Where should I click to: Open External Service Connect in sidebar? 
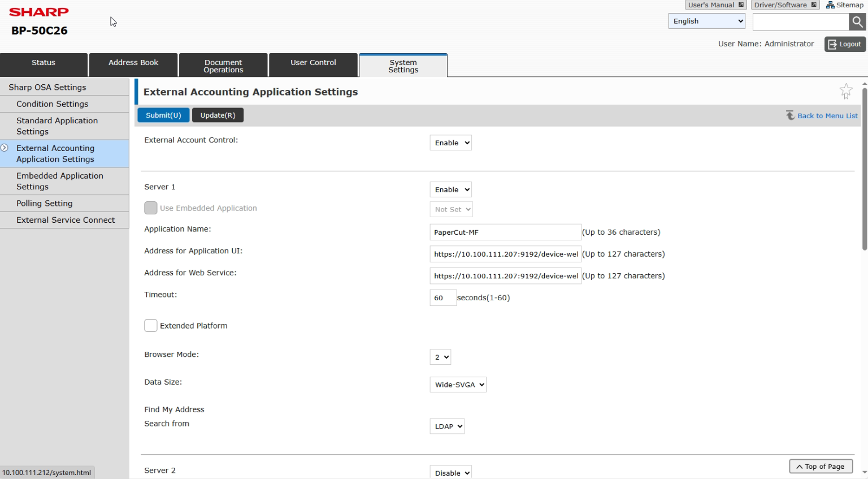[64, 220]
